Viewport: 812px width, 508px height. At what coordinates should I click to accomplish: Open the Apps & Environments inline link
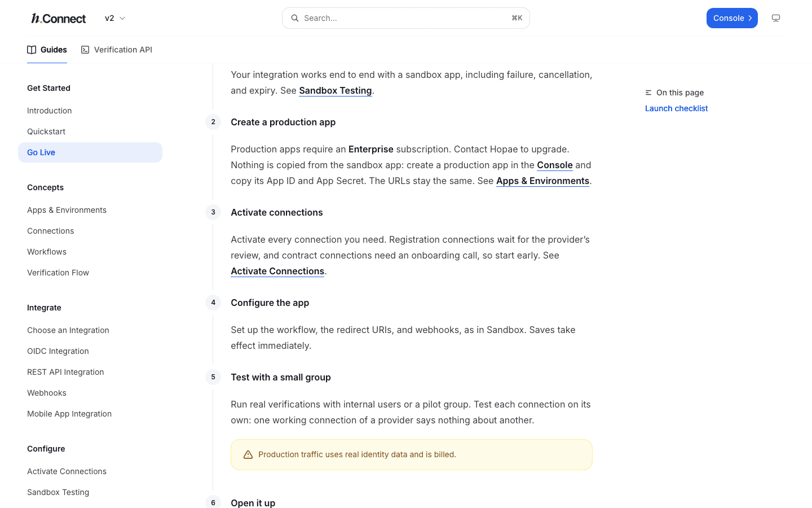click(x=542, y=181)
